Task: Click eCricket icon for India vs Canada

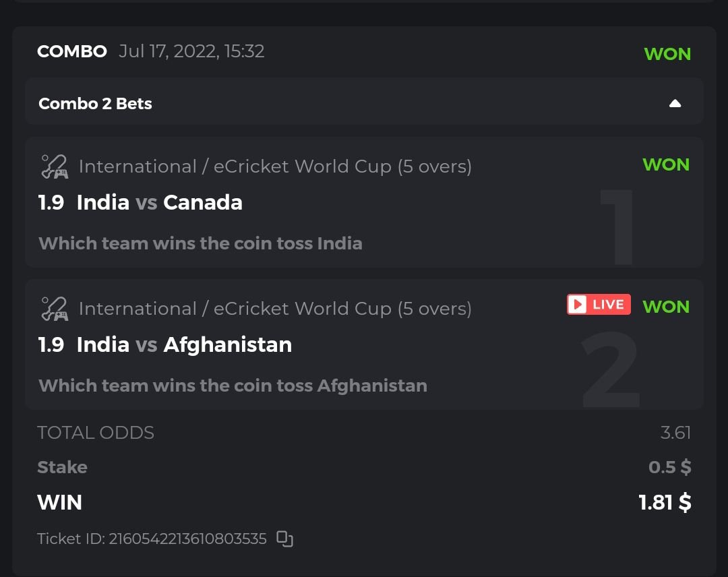Action: [x=55, y=166]
